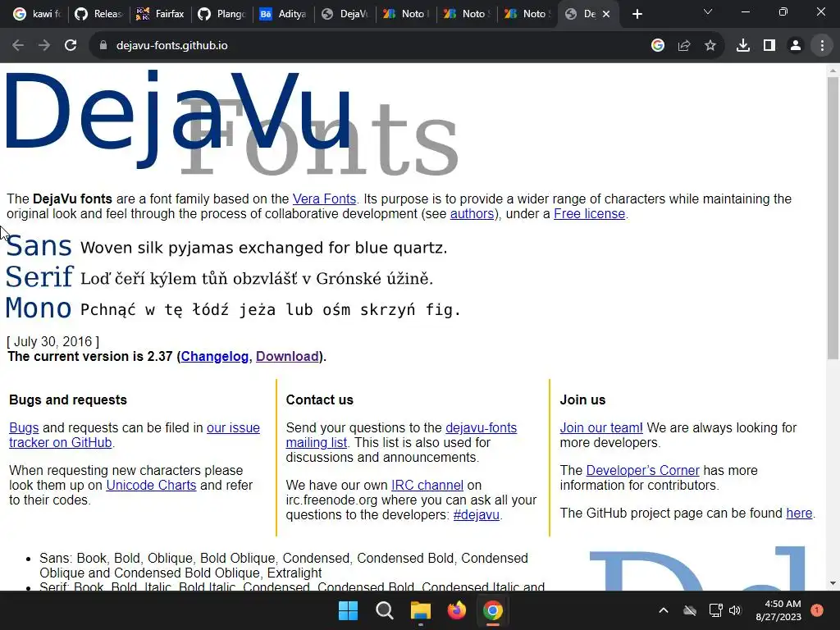This screenshot has height=630, width=840.
Task: Click 'Join our team!' link
Action: coord(601,427)
